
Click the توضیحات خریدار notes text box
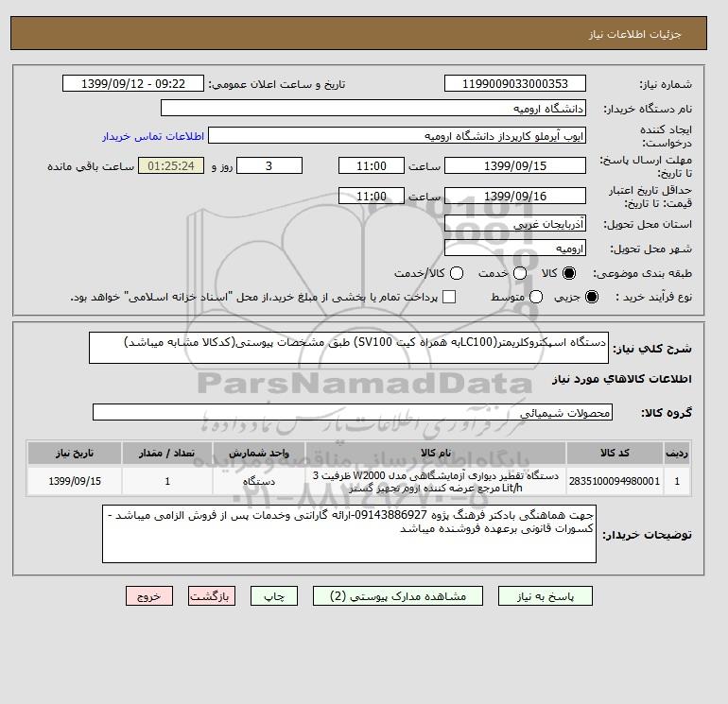(349, 534)
